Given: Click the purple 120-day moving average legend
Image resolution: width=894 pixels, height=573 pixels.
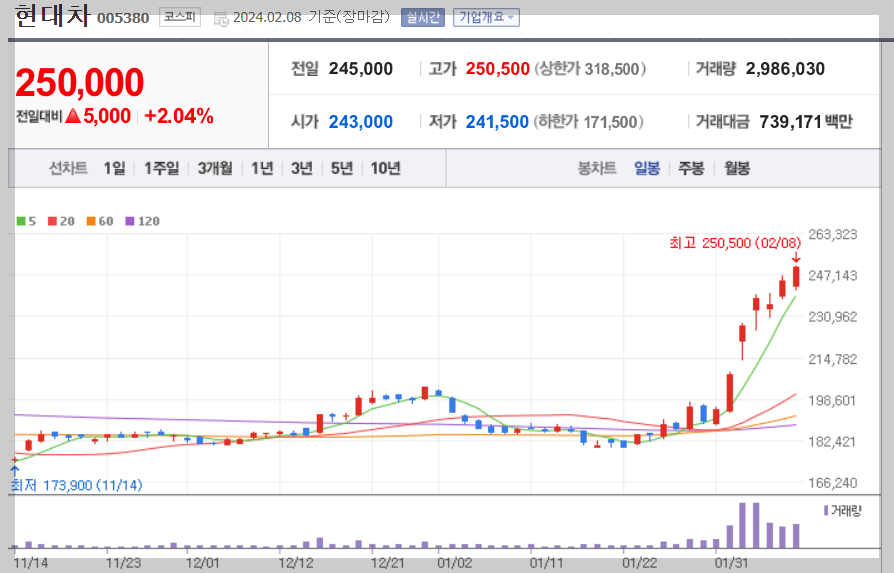Looking at the screenshot, I should pos(143,221).
